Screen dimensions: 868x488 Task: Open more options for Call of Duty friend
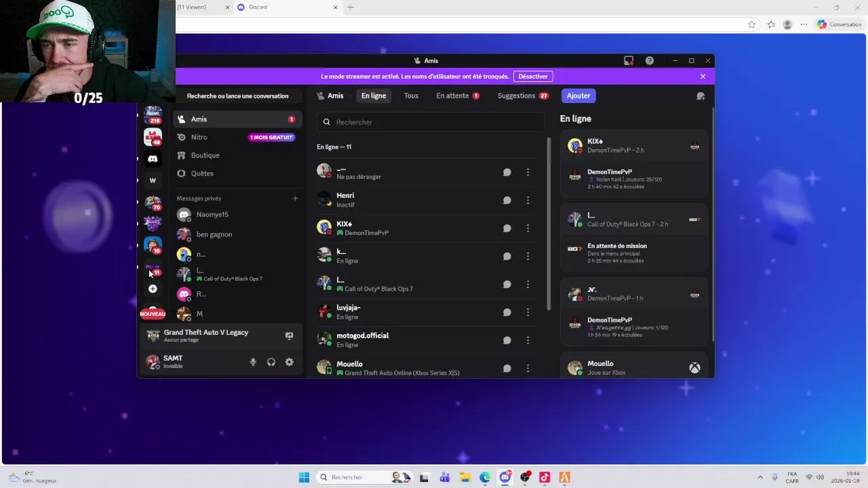click(528, 284)
